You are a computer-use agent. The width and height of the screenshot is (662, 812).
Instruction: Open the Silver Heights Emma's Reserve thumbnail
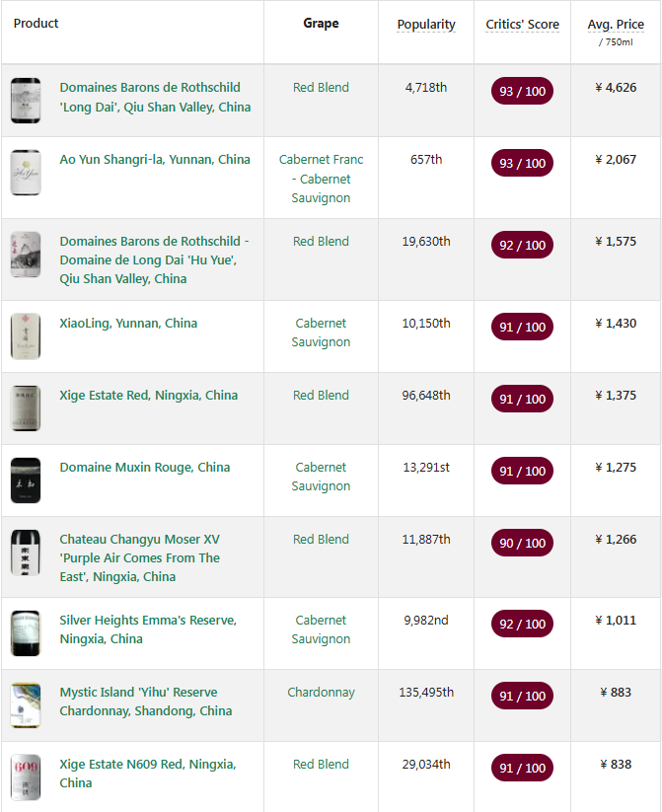pyautogui.click(x=26, y=633)
